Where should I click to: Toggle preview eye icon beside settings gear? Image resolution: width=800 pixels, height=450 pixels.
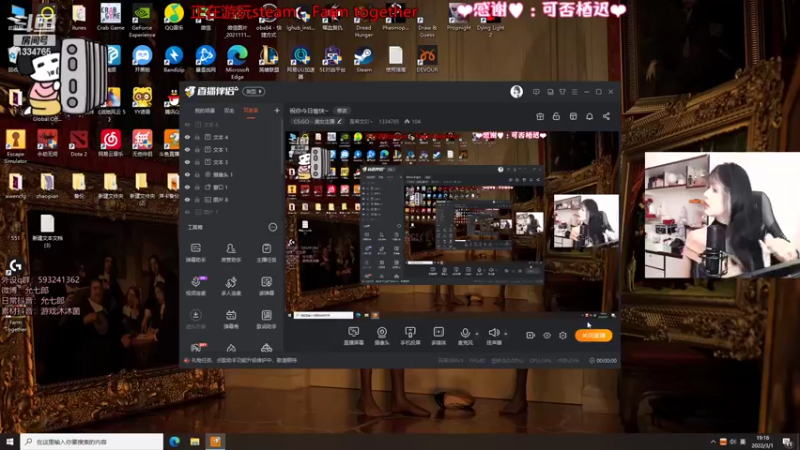pyautogui.click(x=547, y=335)
